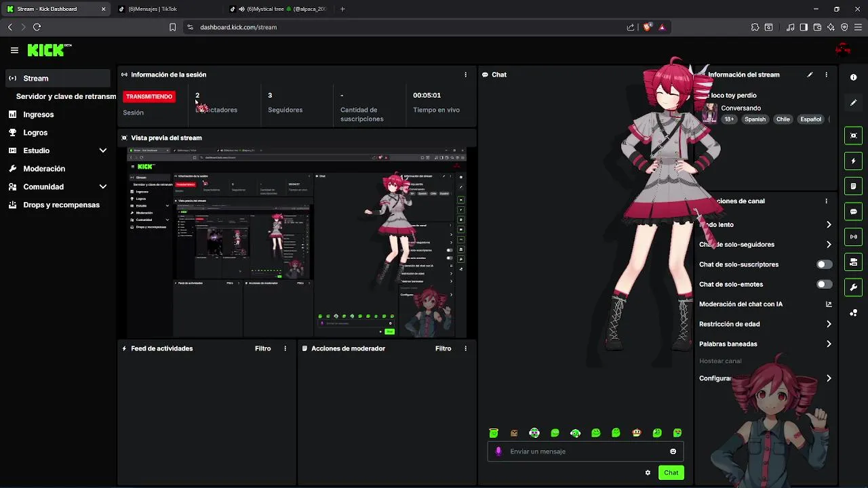Bookmark this page icon in address bar
Image resolution: width=868 pixels, height=488 pixels.
point(172,27)
